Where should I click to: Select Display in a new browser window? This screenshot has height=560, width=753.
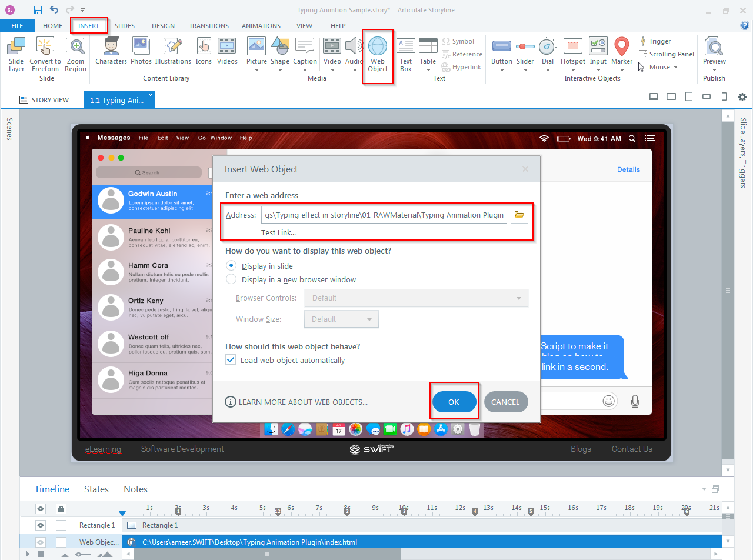pos(231,279)
